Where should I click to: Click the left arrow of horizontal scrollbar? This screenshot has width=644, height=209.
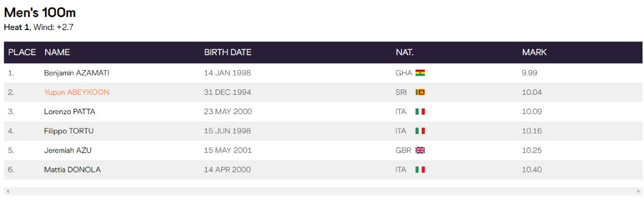[x=8, y=191]
